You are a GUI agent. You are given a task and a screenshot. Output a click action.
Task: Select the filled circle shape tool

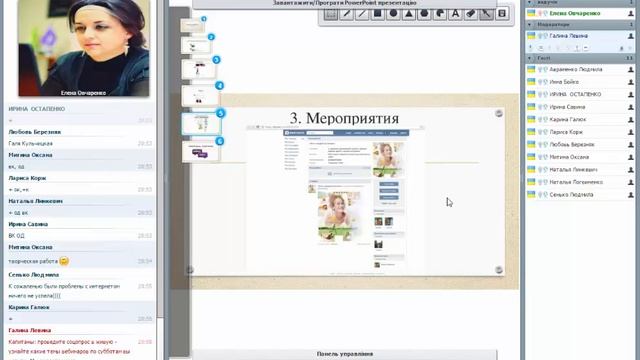coord(393,14)
